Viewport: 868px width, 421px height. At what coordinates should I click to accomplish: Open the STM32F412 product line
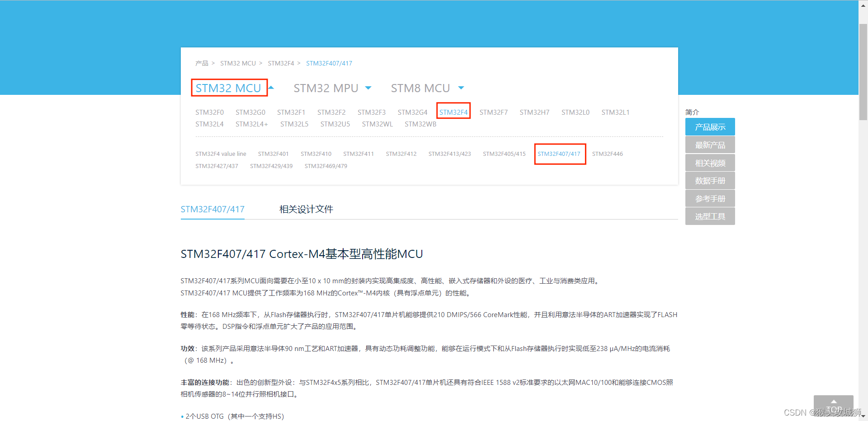[401, 154]
